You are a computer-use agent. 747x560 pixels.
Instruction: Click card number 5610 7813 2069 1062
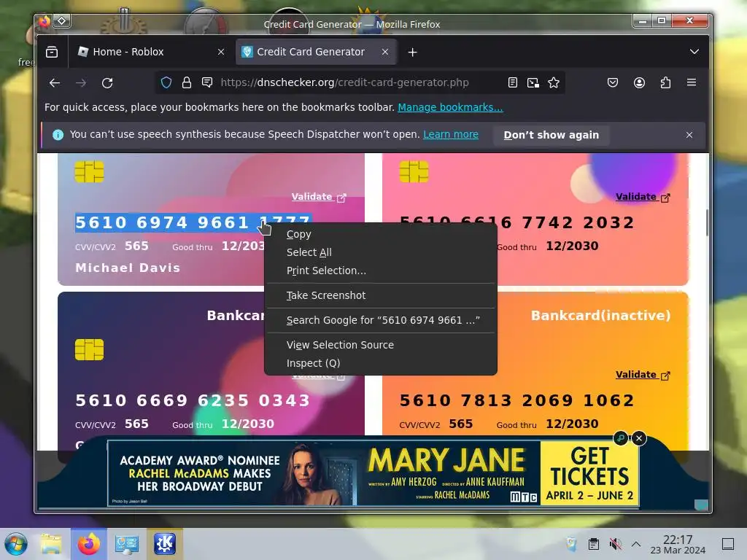pyautogui.click(x=517, y=400)
